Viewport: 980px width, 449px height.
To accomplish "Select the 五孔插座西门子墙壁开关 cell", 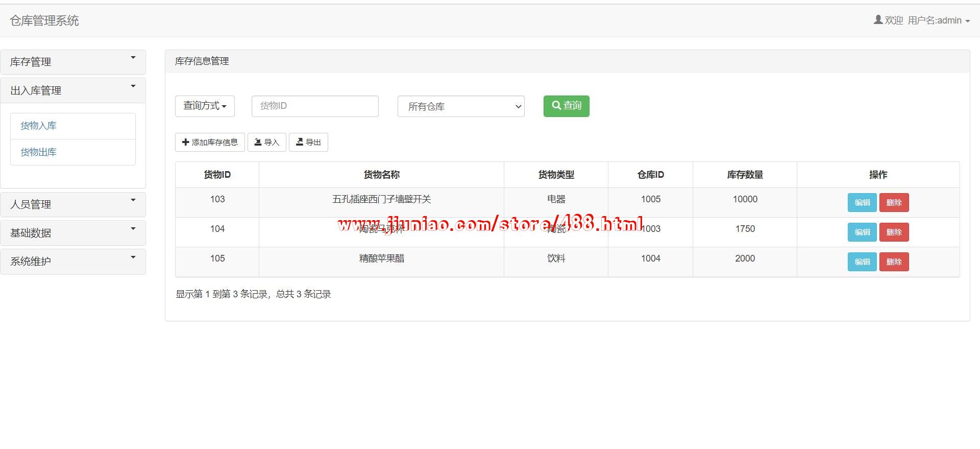I will 382,202.
